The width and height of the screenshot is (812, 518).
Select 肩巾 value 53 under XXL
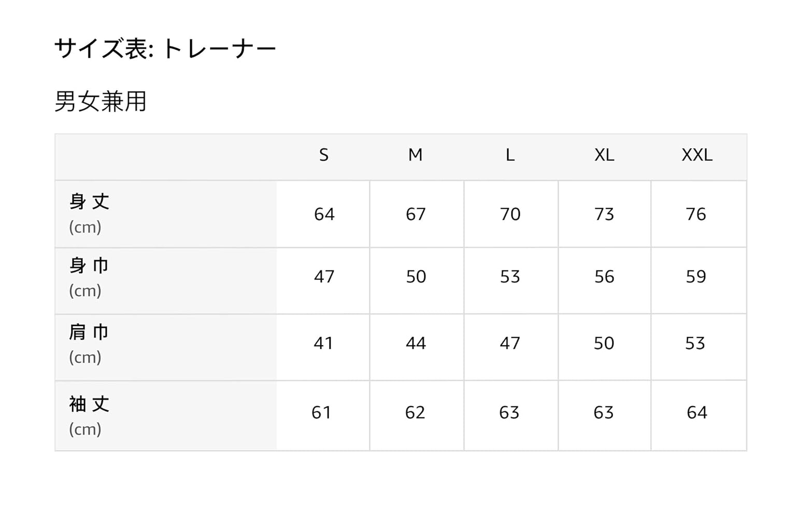pos(695,343)
